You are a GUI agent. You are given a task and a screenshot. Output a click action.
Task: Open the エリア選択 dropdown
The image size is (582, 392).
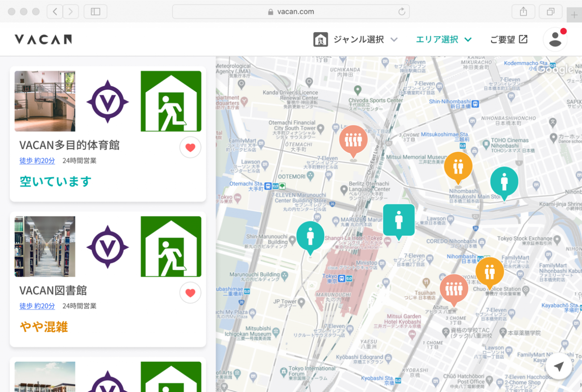pos(443,40)
